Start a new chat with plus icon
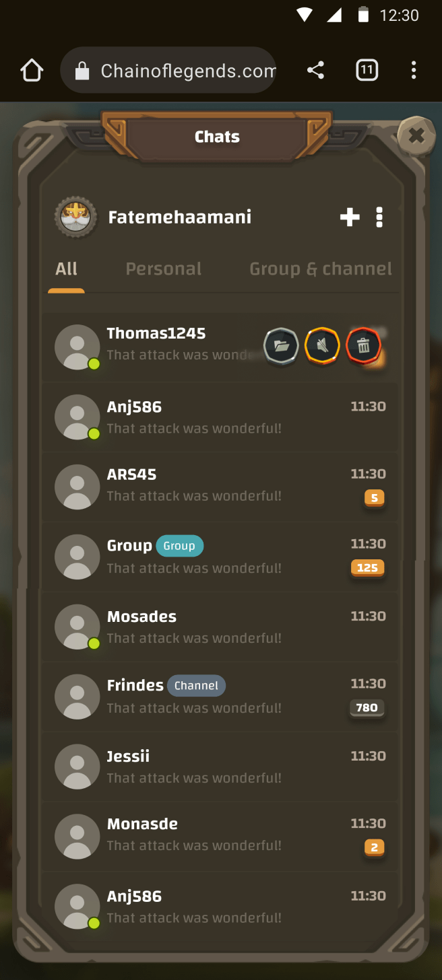442x980 pixels. click(350, 217)
